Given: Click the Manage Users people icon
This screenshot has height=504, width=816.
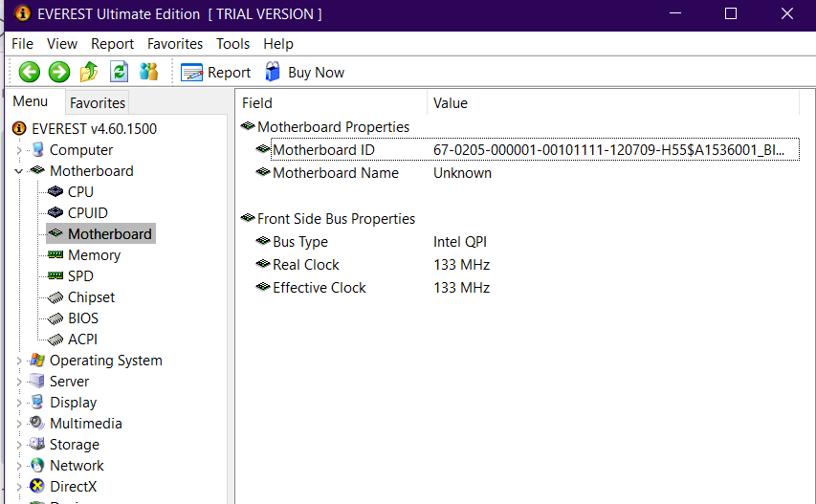Looking at the screenshot, I should click(x=149, y=72).
